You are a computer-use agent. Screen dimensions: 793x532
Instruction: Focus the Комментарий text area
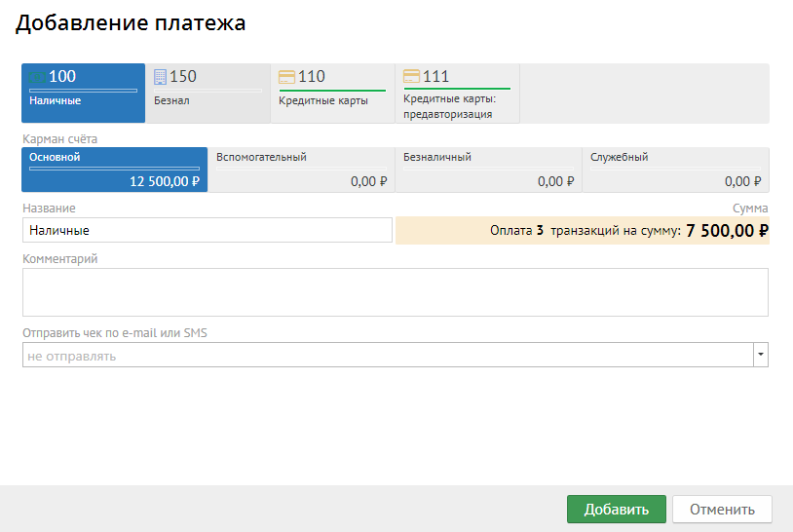pos(395,292)
